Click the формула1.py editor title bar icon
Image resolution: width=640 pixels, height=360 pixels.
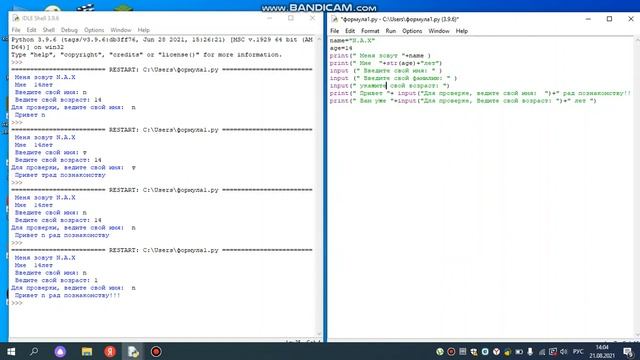(334, 19)
